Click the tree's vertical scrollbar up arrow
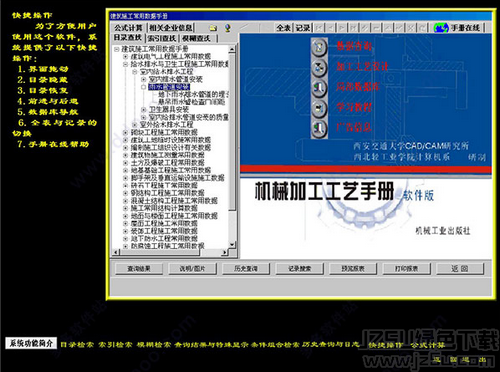Screen dimensions: 500x372 (x=232, y=49)
